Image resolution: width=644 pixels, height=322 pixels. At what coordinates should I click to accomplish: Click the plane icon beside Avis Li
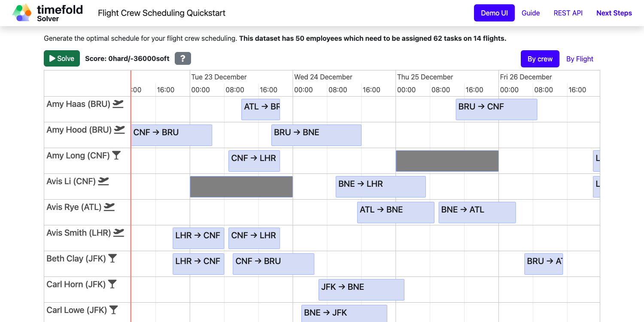pos(103,181)
